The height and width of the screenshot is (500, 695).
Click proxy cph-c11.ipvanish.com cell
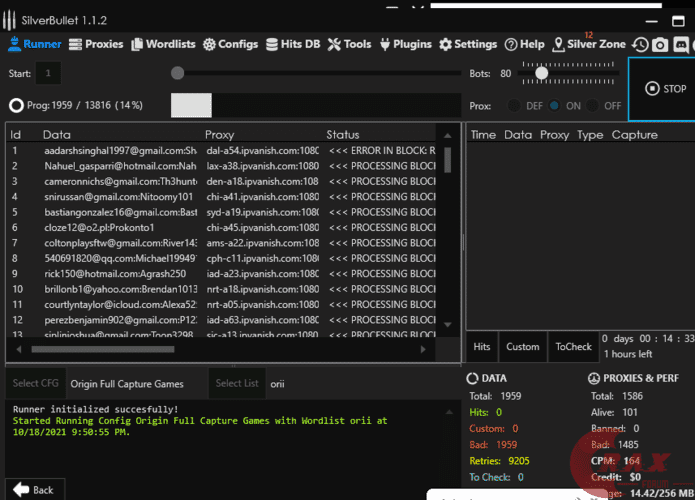coord(262,258)
